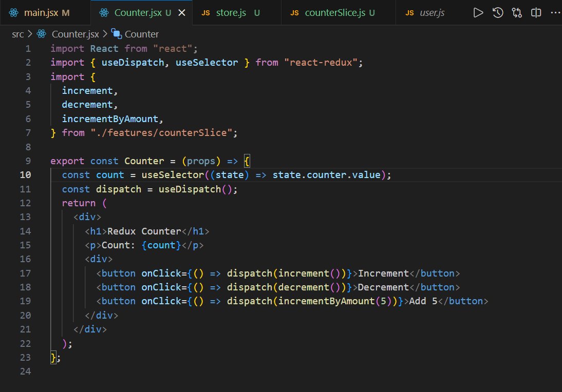The image size is (562, 392).
Task: Click incrementByAmount(5) call on line 19
Action: (335, 301)
